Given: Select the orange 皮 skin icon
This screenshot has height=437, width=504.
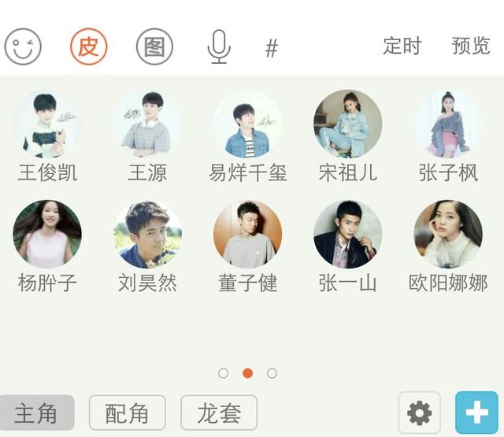Looking at the screenshot, I should 89,46.
